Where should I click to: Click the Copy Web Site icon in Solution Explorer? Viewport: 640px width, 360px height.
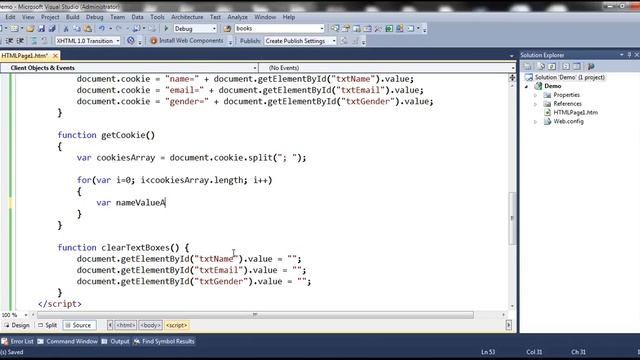[x=566, y=66]
